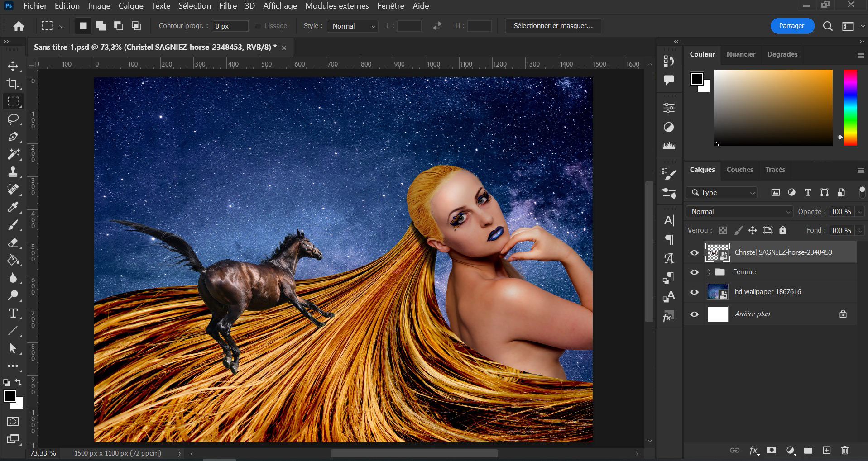Create a new layer
The image size is (868, 461).
(x=827, y=450)
